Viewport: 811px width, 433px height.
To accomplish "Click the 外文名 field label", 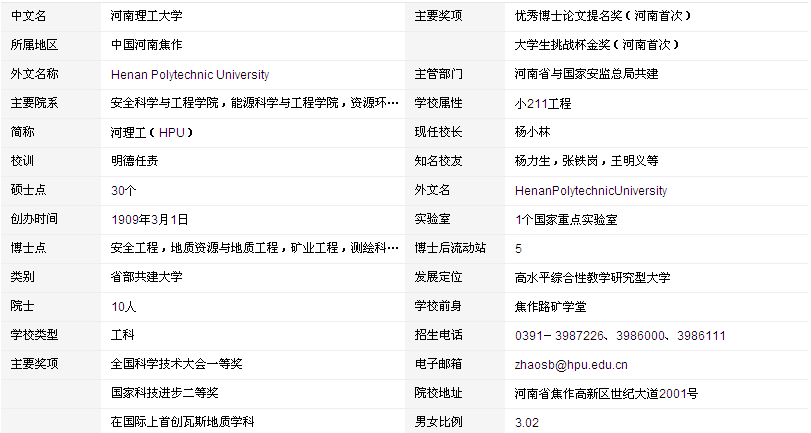I will (x=432, y=190).
